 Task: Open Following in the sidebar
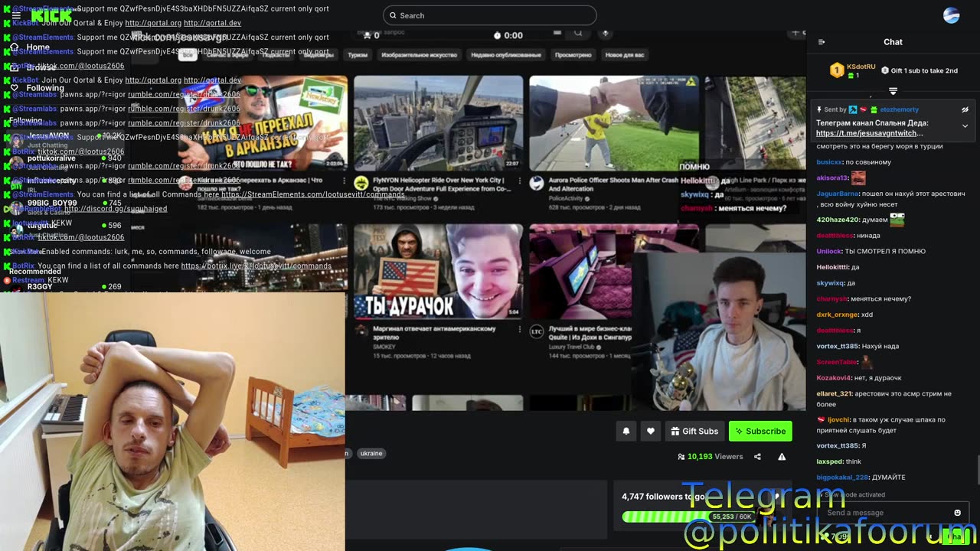45,88
